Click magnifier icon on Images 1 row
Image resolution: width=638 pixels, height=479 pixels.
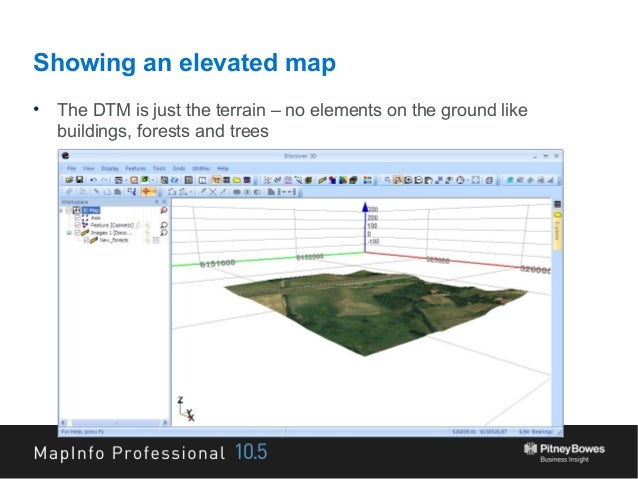(x=164, y=233)
